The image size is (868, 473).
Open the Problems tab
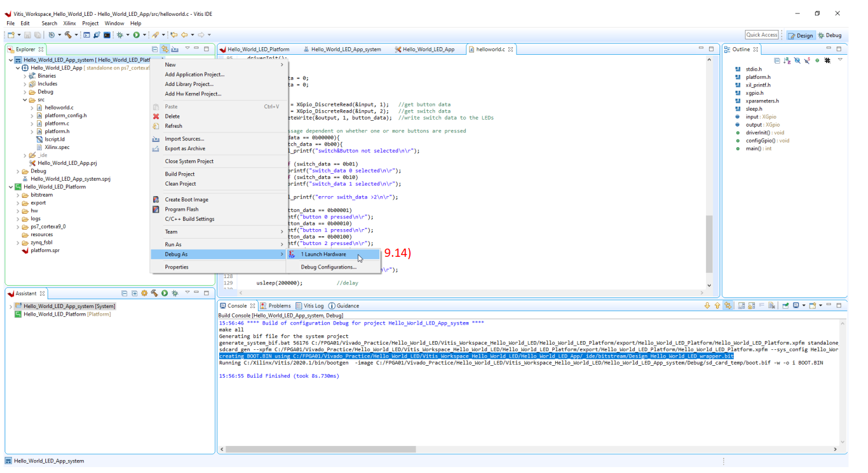point(275,306)
